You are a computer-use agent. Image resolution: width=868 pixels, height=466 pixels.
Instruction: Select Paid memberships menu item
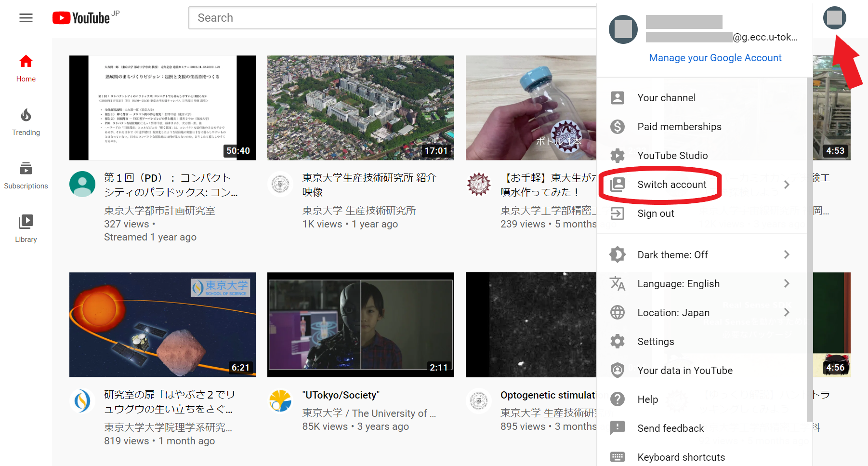pyautogui.click(x=702, y=127)
